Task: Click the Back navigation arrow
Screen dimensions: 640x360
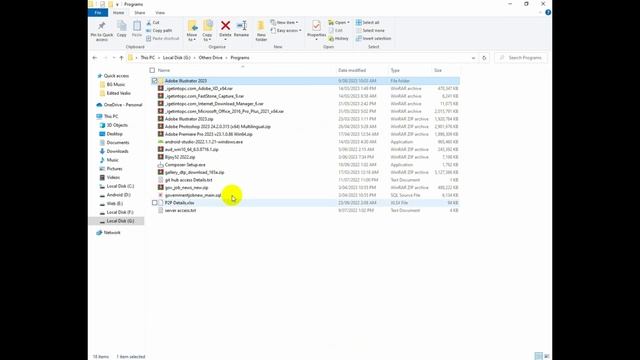Action: [x=95, y=58]
